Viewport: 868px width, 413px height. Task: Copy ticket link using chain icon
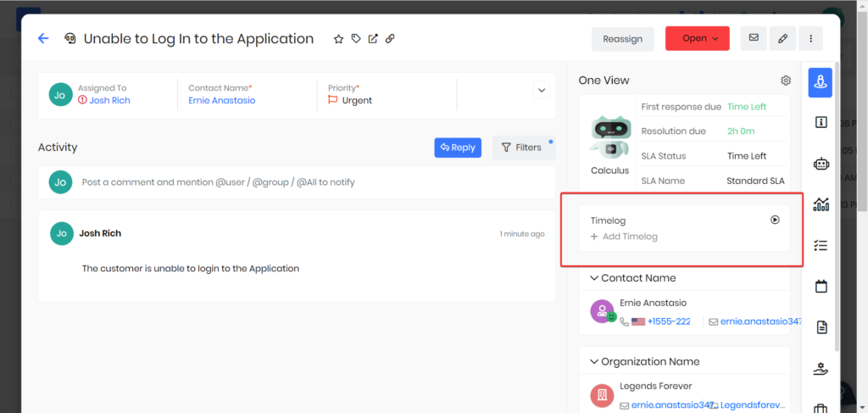[x=390, y=39]
